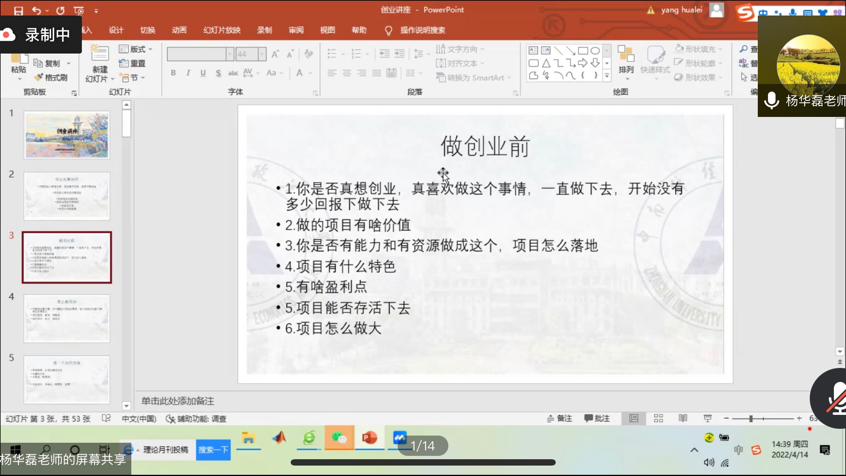Open the Arrange shapes tool

tap(626, 60)
